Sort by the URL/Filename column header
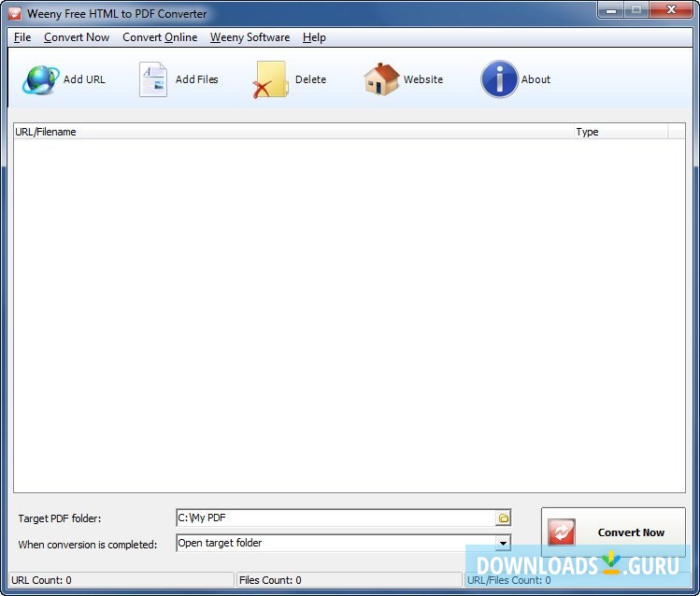Image resolution: width=700 pixels, height=596 pixels. [x=293, y=132]
